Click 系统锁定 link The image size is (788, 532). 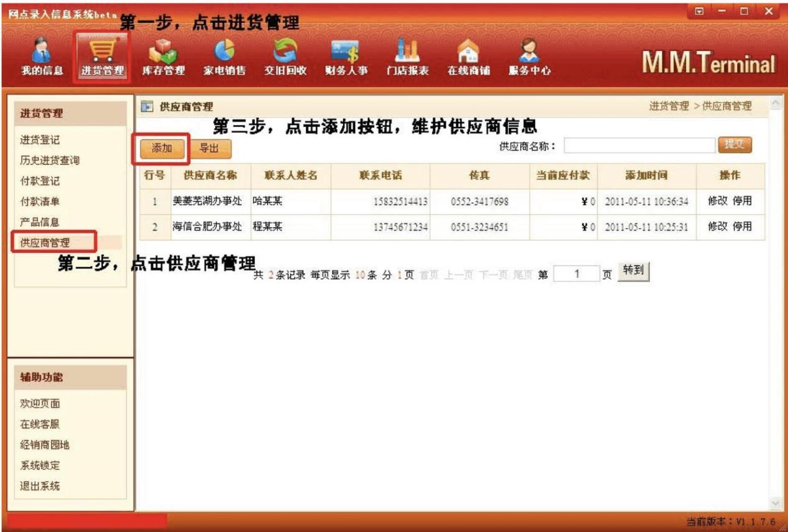coord(40,465)
